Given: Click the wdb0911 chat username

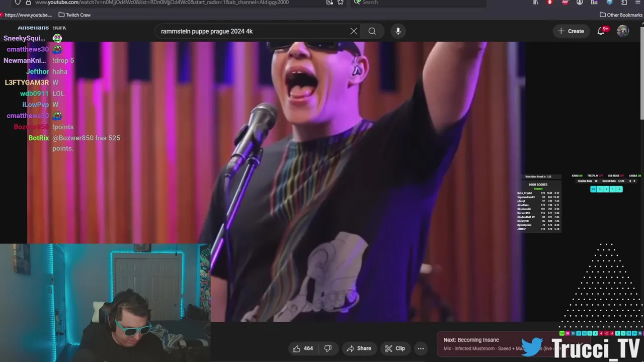Looking at the screenshot, I should tap(34, 94).
